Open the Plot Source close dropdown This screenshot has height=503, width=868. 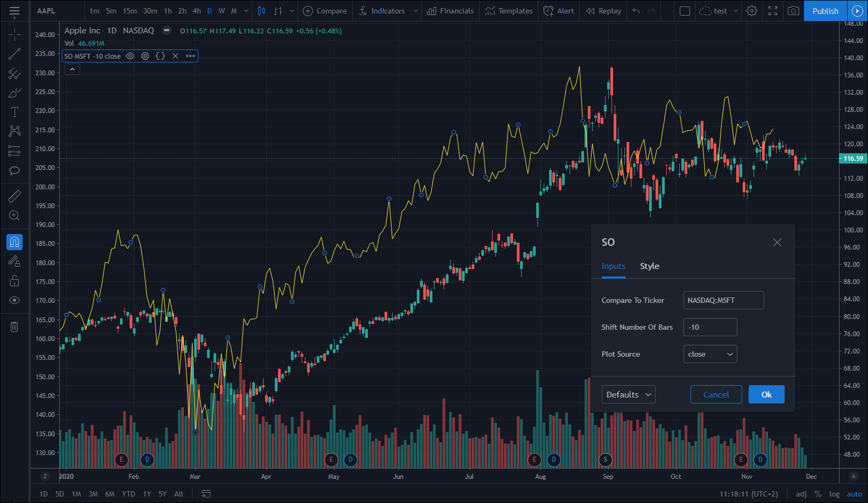pos(710,354)
